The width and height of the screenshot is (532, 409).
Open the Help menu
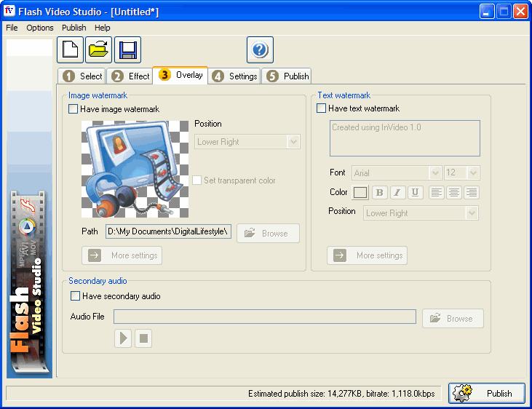click(x=102, y=28)
